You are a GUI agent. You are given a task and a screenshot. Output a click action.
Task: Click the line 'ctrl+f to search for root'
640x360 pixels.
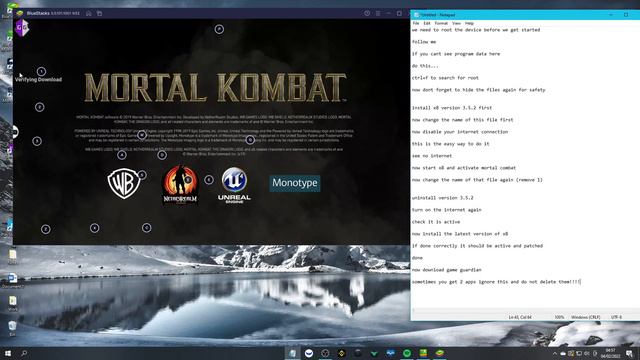point(445,78)
